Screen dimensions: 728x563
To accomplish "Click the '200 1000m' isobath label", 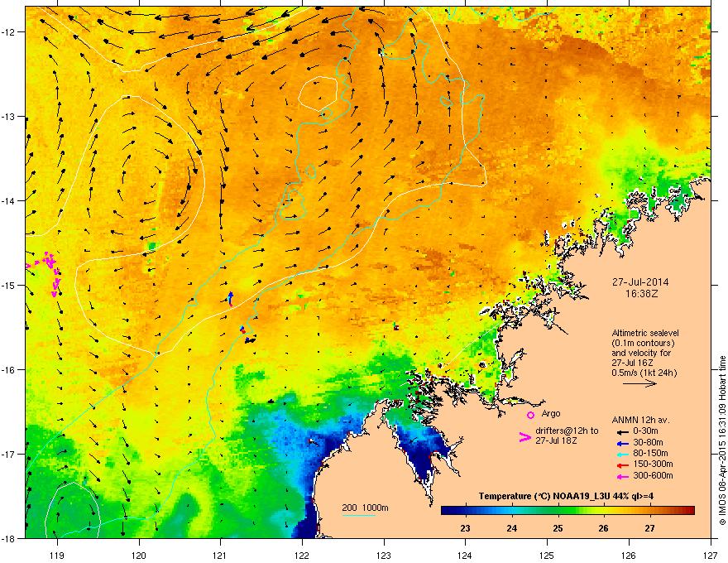I will (365, 508).
